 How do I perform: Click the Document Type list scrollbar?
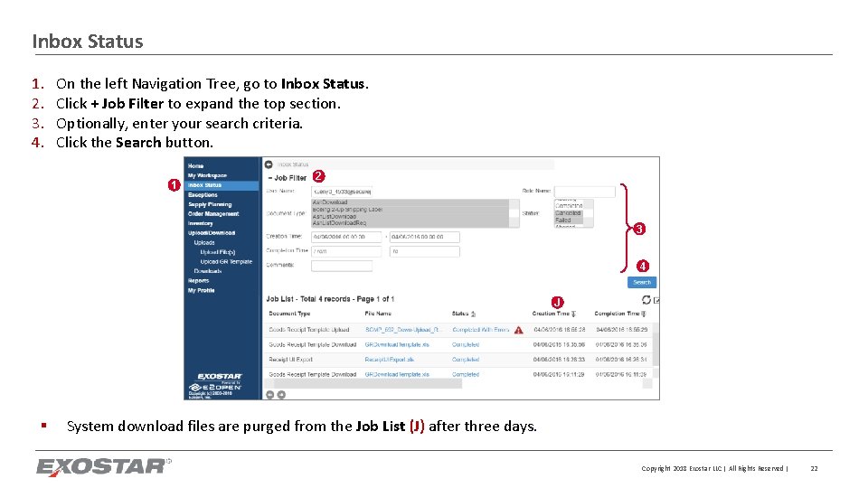514,213
